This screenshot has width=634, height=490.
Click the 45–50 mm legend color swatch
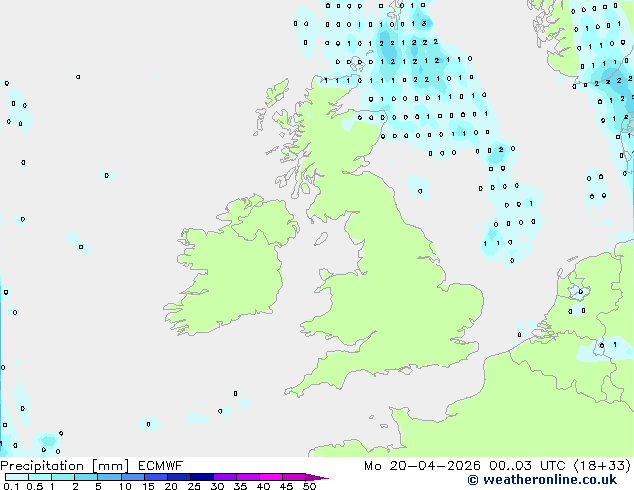pyautogui.click(x=294, y=477)
